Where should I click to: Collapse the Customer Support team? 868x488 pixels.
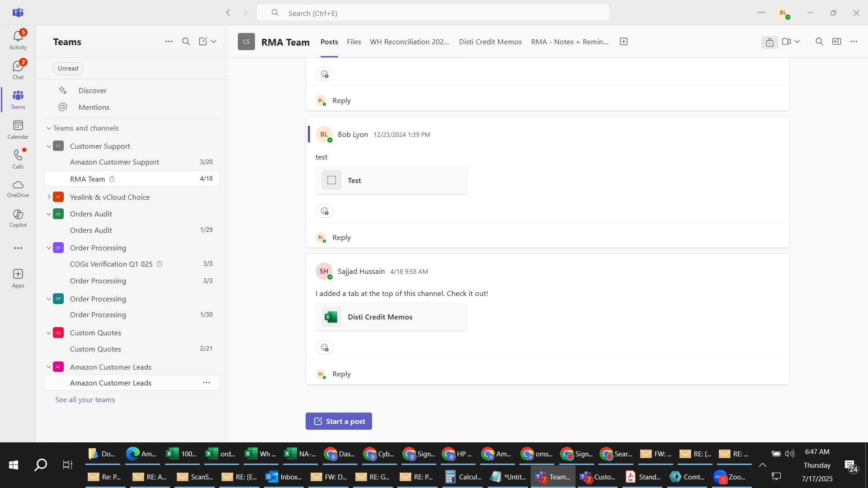pos(49,146)
